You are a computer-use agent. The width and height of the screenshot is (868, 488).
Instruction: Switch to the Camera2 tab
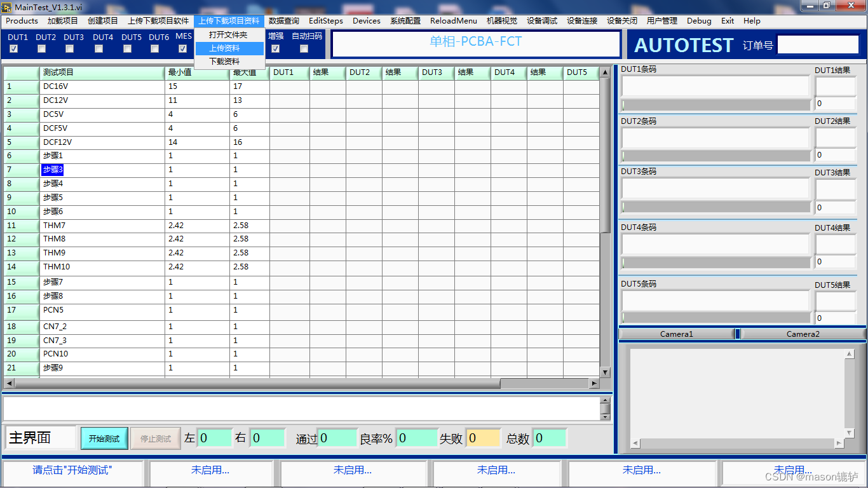click(x=803, y=334)
